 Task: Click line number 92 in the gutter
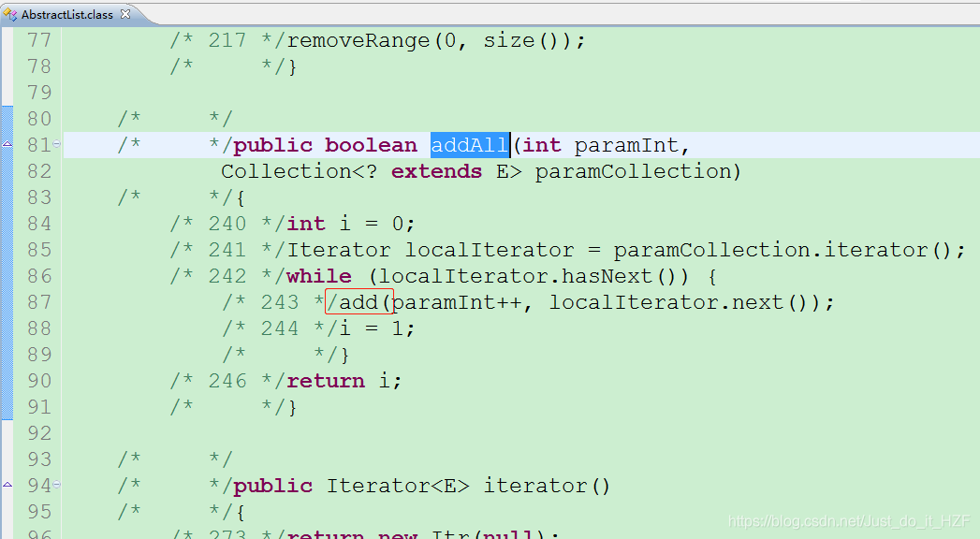pos(38,433)
